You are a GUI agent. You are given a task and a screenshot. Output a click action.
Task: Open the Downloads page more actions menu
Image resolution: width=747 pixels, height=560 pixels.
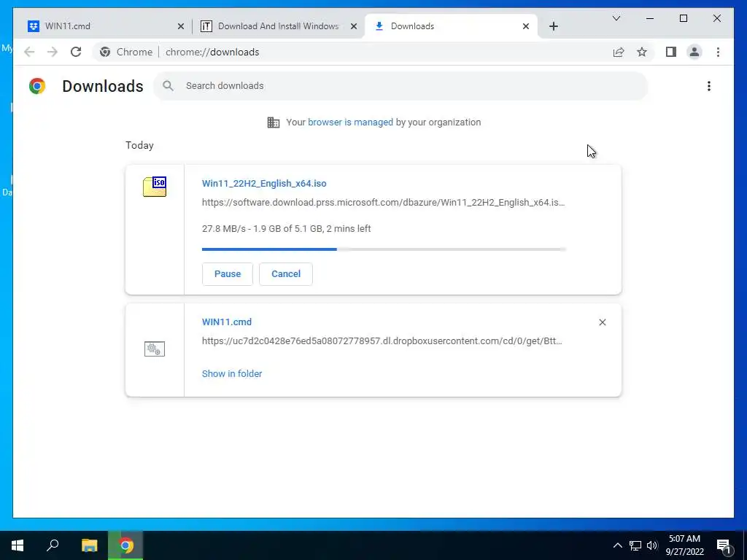709,86
